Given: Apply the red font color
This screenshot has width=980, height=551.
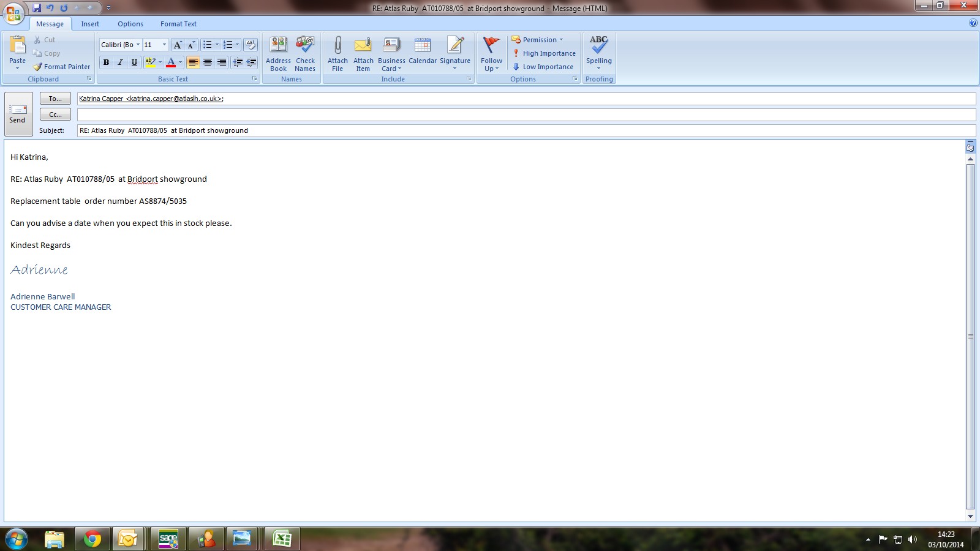Looking at the screenshot, I should pyautogui.click(x=171, y=62).
